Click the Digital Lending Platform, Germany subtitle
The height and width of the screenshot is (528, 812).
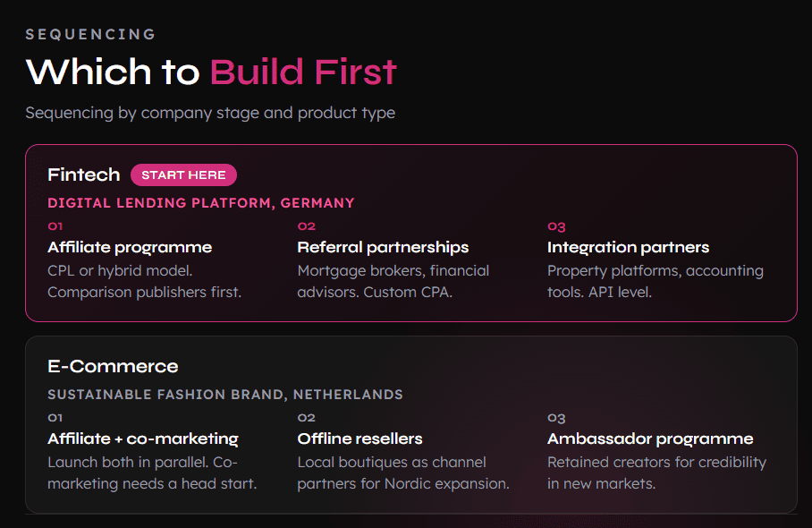click(x=201, y=202)
